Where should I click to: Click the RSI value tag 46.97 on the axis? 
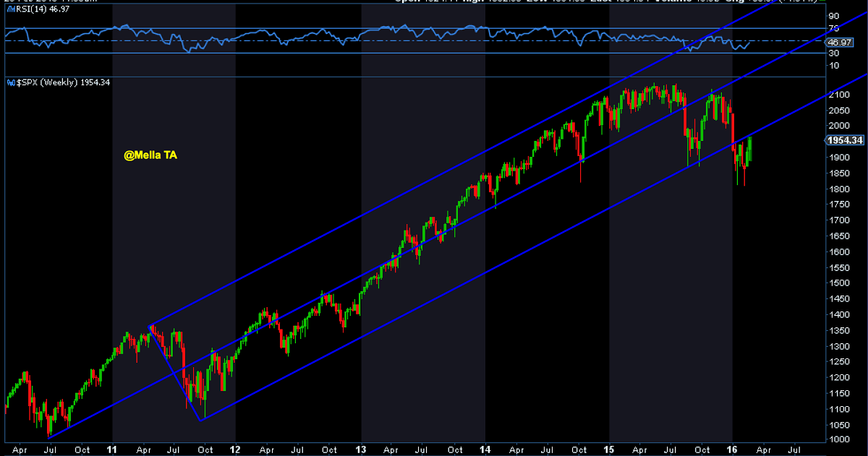coord(839,43)
